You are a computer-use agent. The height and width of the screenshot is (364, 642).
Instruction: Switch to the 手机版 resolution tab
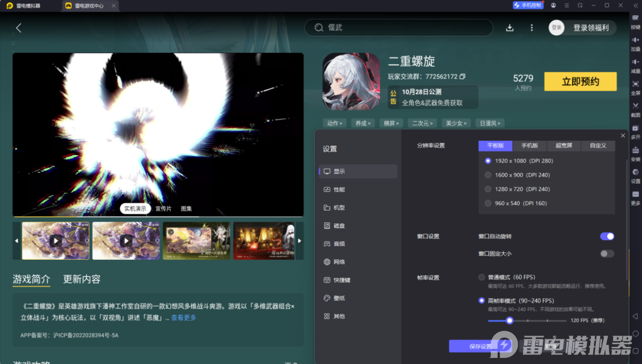529,146
